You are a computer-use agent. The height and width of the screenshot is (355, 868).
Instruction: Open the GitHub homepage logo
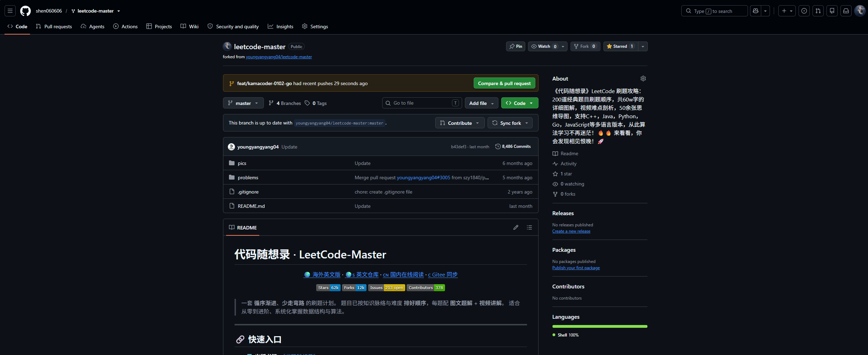[x=25, y=11]
